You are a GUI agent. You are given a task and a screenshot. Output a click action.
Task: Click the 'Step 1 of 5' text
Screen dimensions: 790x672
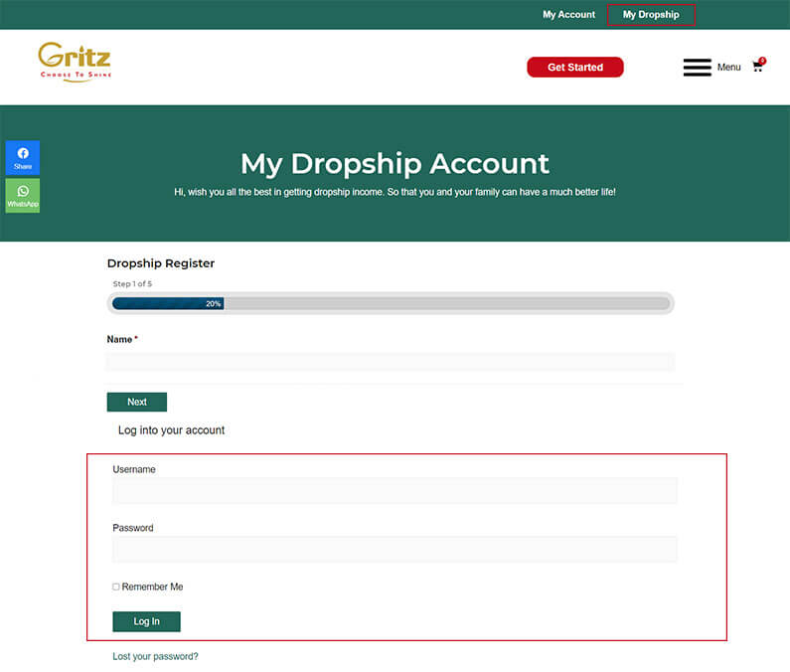[x=132, y=284]
